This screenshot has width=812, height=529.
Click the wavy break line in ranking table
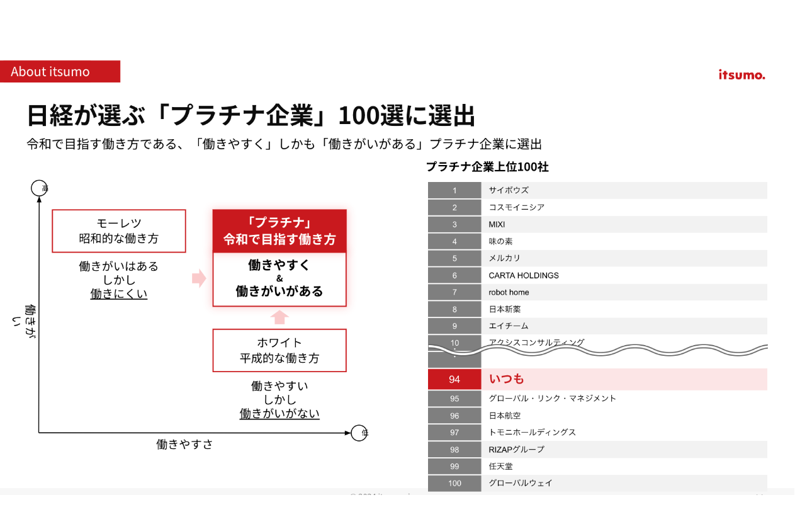pos(597,350)
